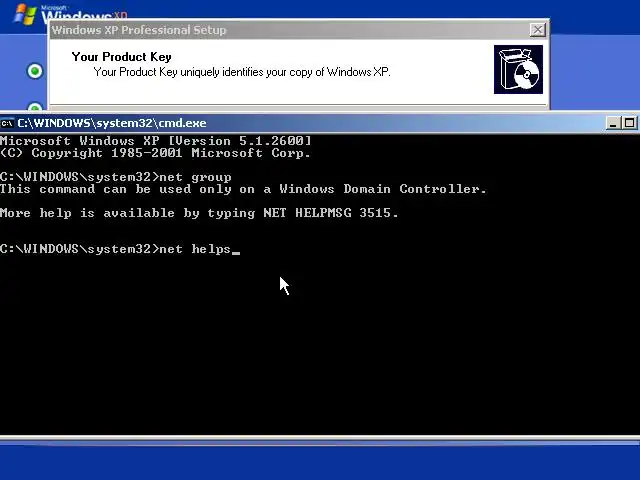Click the 'Windows Domain Controller' error line

click(243, 189)
